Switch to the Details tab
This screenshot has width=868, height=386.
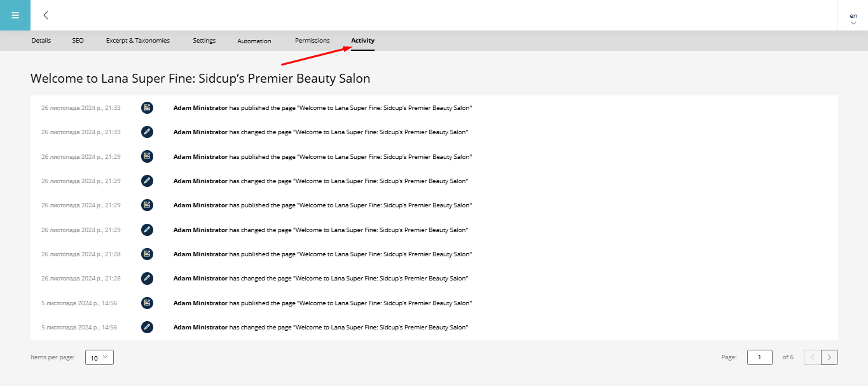[41, 41]
